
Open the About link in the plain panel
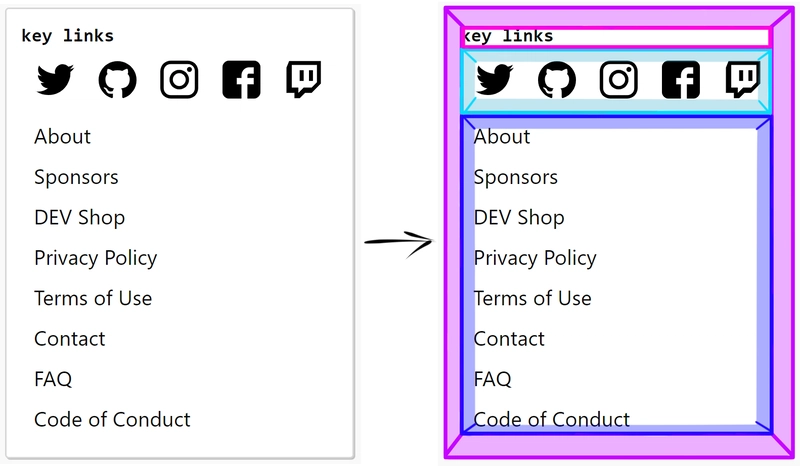[62, 137]
